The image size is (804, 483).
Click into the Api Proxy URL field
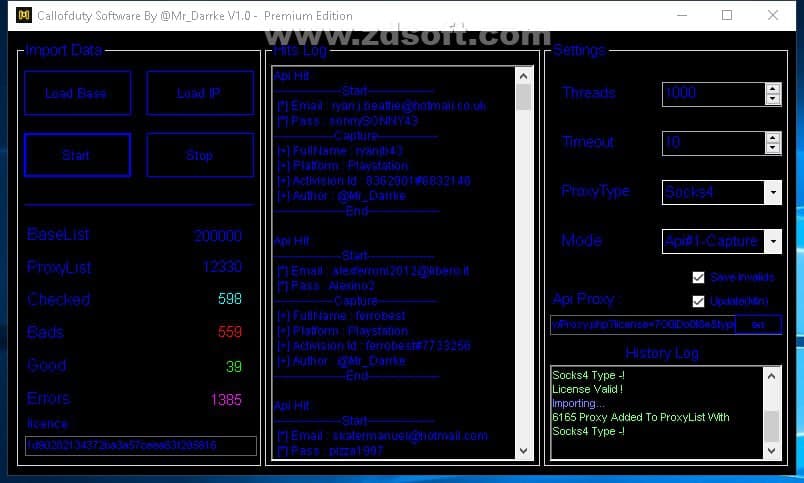click(643, 325)
